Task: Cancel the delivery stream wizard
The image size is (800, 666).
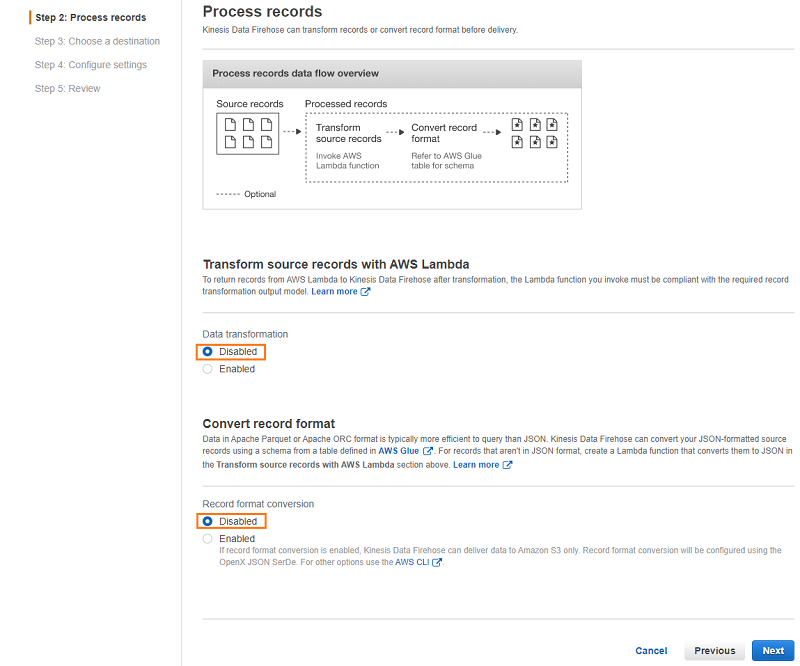Action: click(x=651, y=651)
